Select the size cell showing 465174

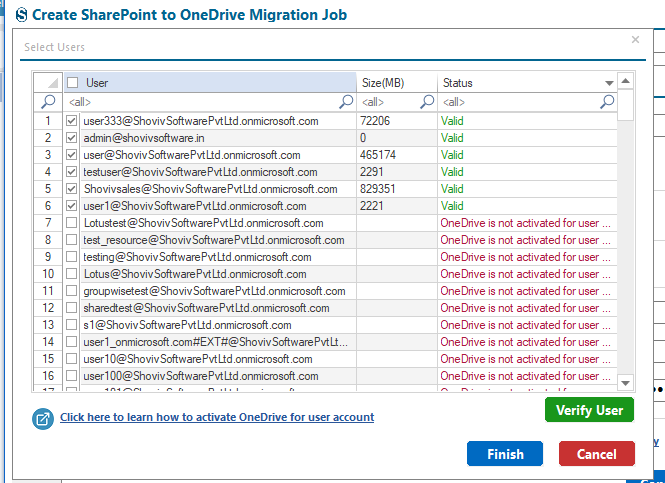coord(397,155)
